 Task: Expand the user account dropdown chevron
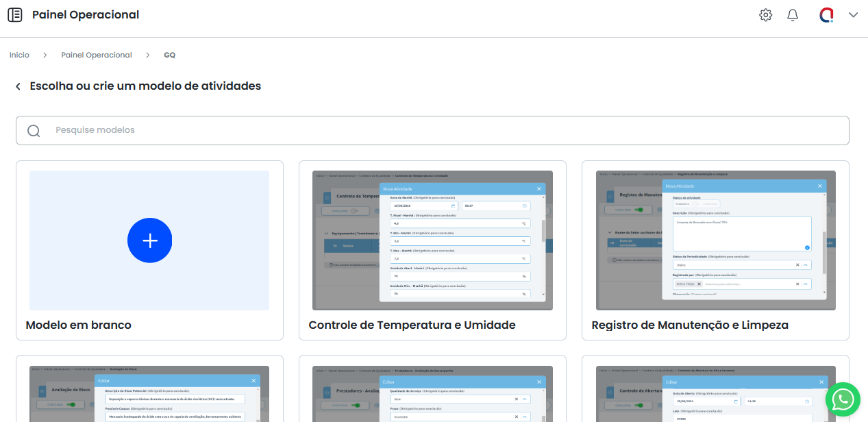point(853,15)
